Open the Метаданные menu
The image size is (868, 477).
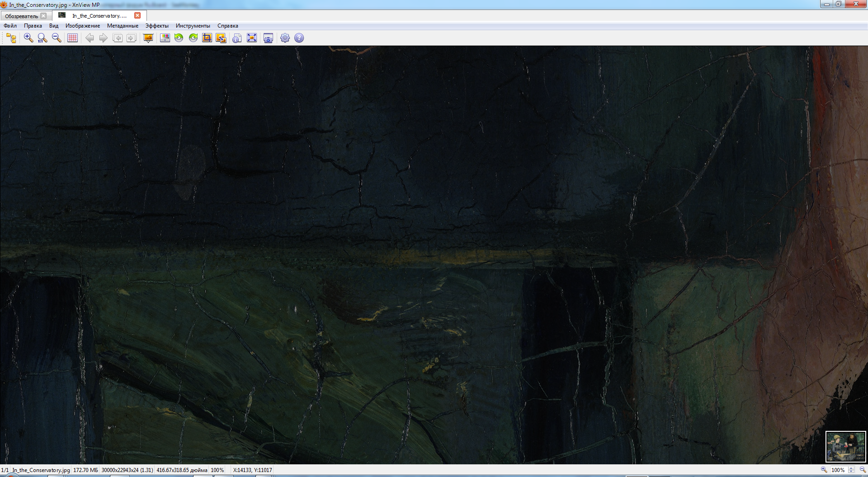click(123, 26)
